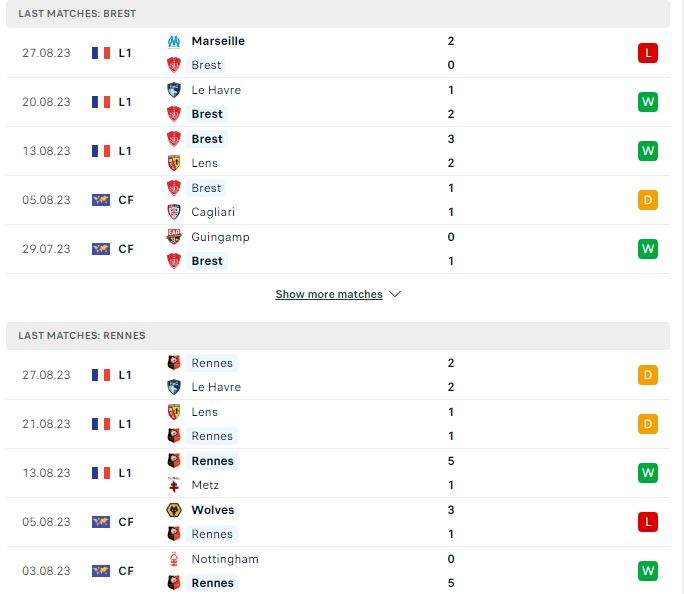Click the Marseille club crest icon

pos(174,41)
